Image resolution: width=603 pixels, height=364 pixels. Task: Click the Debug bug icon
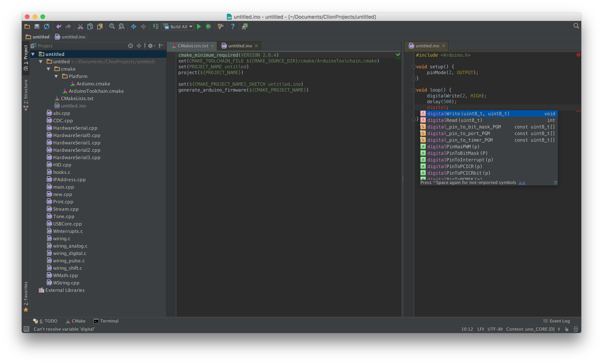(x=208, y=26)
